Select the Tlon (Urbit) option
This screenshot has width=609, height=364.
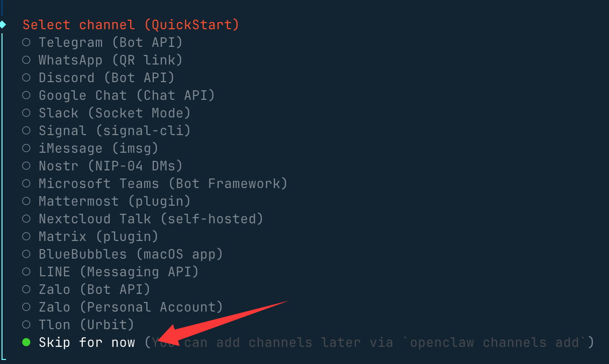[x=26, y=325]
